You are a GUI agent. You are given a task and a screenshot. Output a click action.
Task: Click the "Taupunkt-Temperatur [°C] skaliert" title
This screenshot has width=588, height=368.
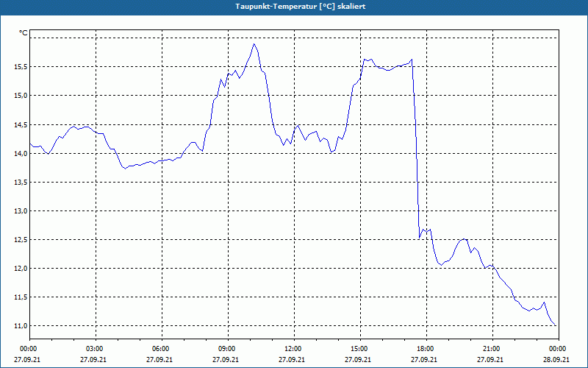coord(301,7)
